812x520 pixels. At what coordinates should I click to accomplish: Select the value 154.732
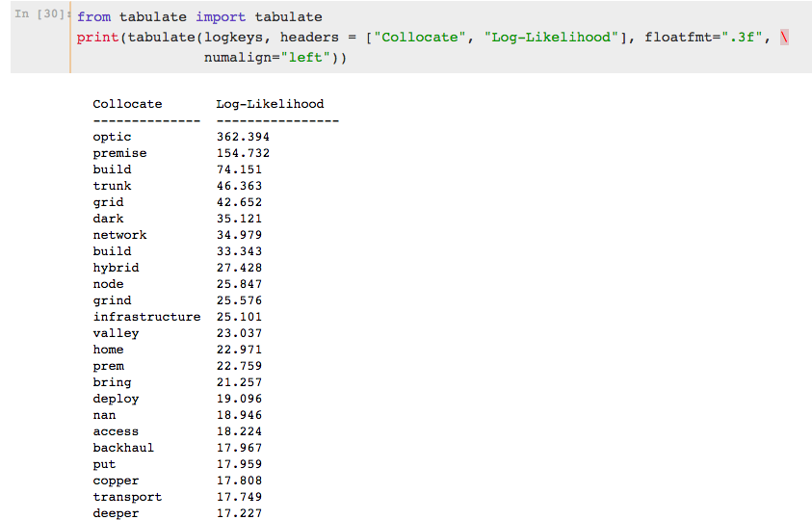[243, 153]
